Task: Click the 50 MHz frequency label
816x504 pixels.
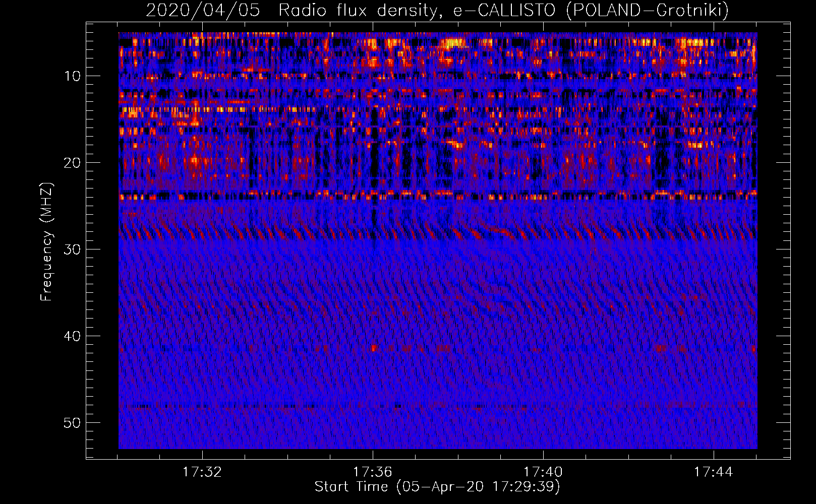Action: coord(73,422)
